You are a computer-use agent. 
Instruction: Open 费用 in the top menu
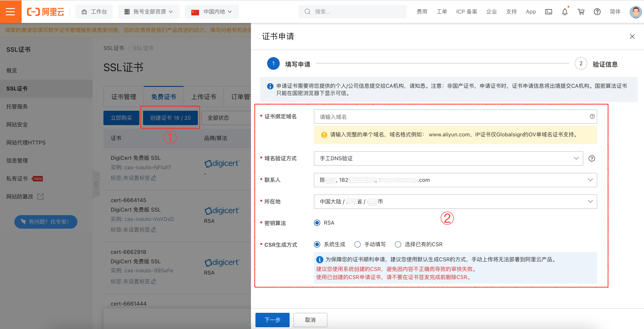pyautogui.click(x=422, y=12)
